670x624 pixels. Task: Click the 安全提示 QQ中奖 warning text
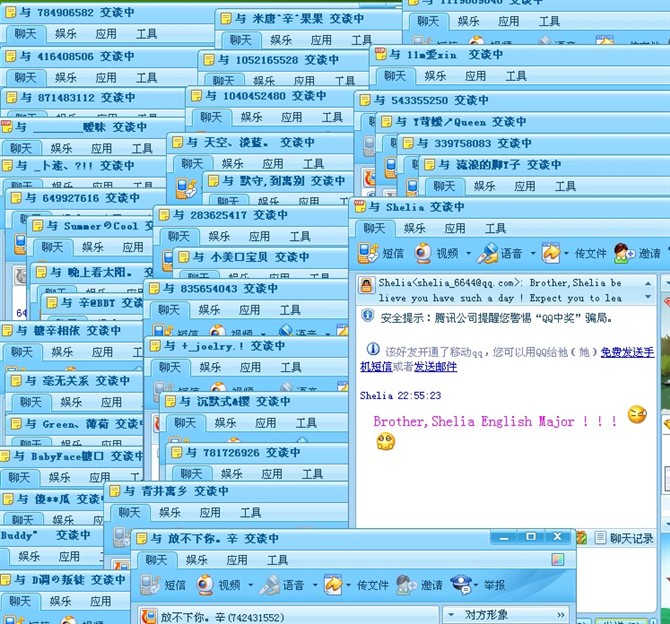[x=497, y=318]
